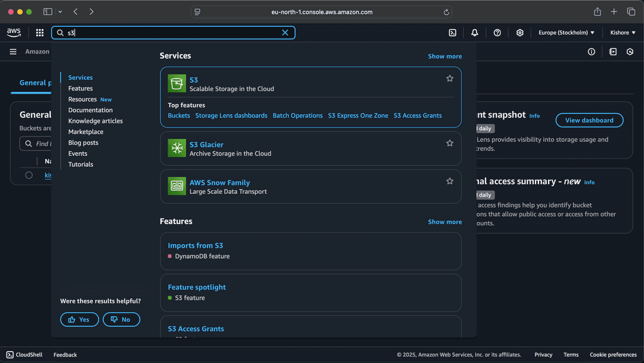Click the S3 Glacier snowflake icon
The image size is (644, 363).
[177, 148]
